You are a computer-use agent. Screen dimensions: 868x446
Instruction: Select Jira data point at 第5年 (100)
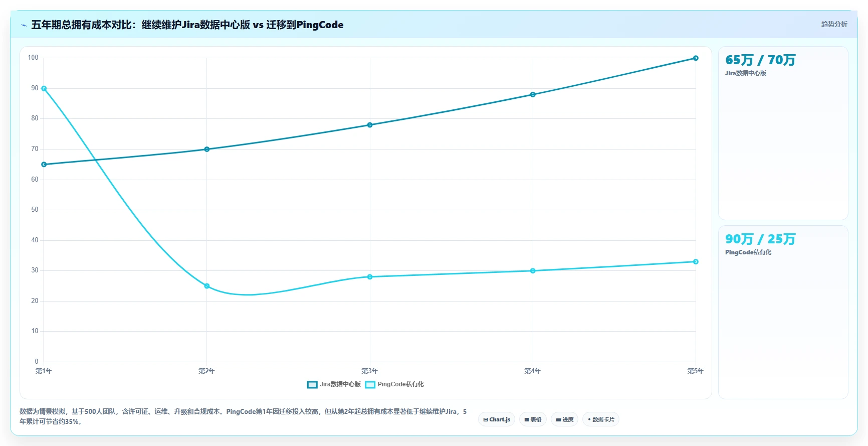point(696,58)
